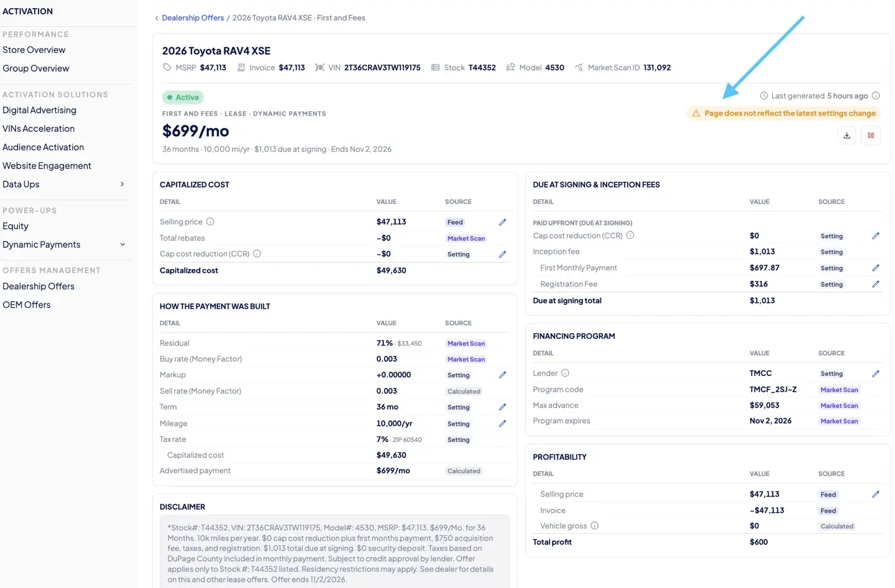Show info next to Vehicle gross
This screenshot has width=895, height=588.
pos(594,526)
